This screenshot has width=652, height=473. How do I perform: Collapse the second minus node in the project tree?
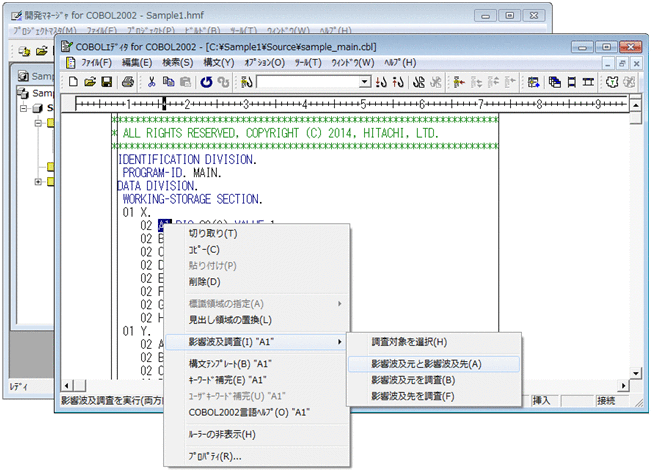pos(38,123)
